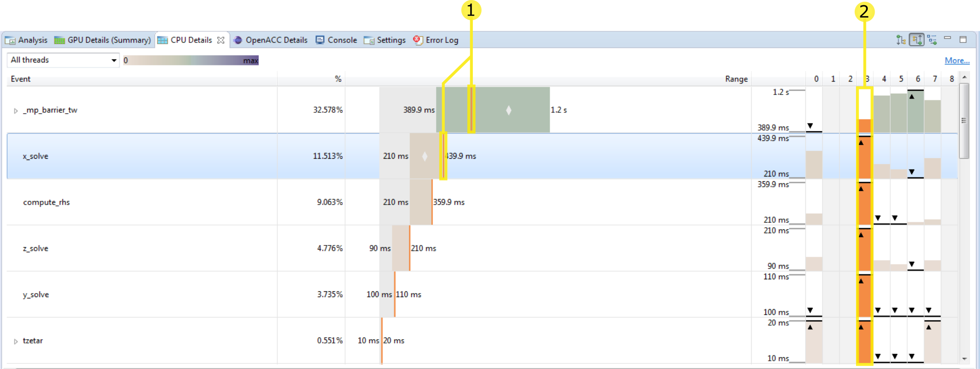Screen dimensions: 980x369
Task: Expand the tzetar tree row
Action: click(x=16, y=341)
